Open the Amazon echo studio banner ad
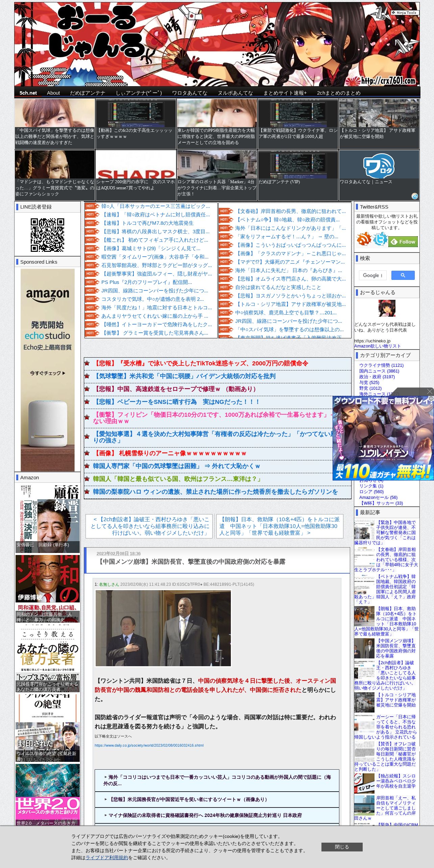Viewport: 434px width, 868px height. coord(48,370)
